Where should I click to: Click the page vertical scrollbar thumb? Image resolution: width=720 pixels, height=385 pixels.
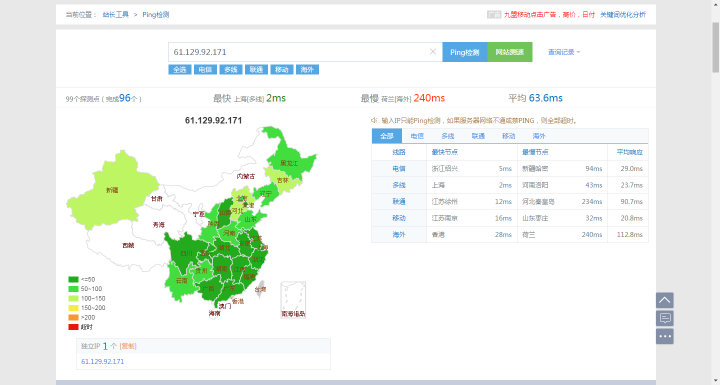point(715,47)
